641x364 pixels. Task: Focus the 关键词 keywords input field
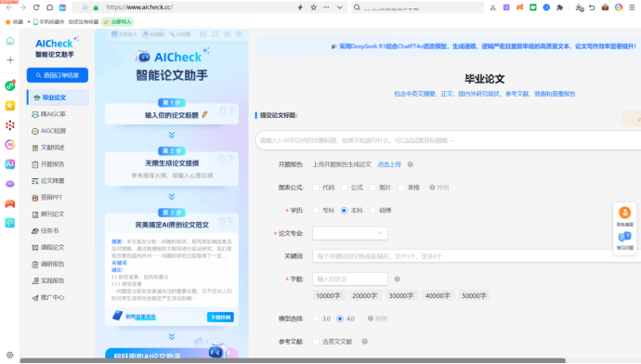point(477,256)
